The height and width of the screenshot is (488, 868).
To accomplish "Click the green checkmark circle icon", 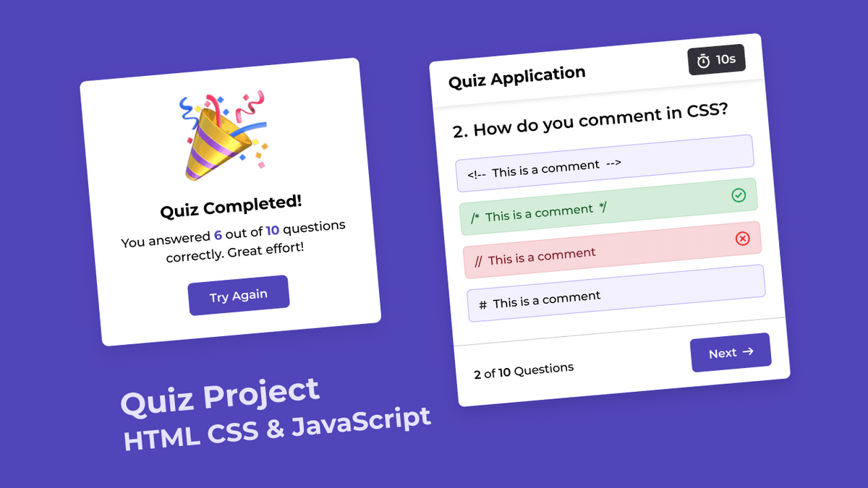I will tap(739, 195).
